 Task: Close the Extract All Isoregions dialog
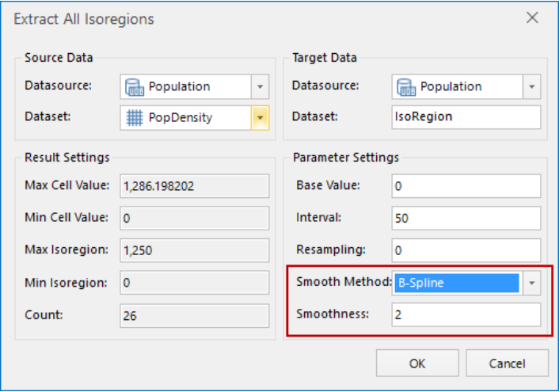pos(532,18)
